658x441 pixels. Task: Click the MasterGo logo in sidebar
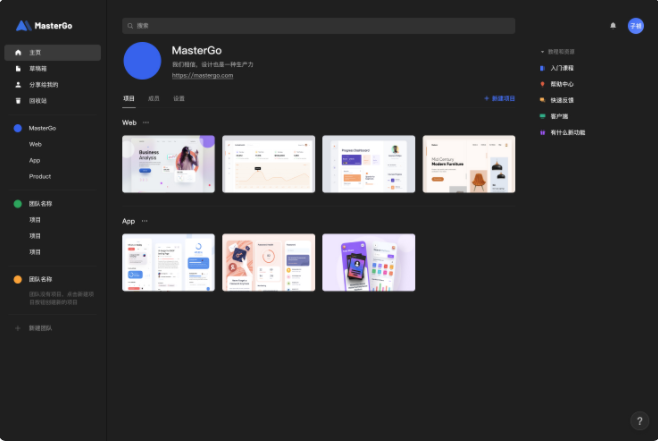(44, 26)
